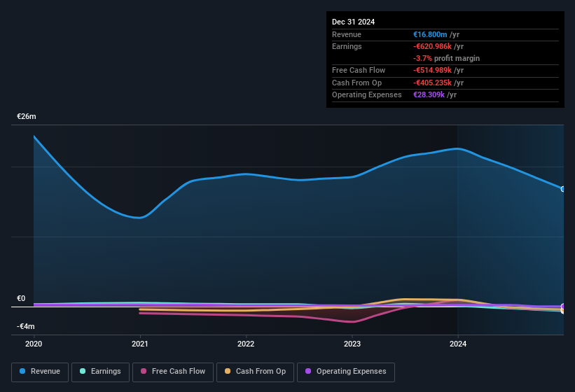Click the -€514.989k free cash flow value
This screenshot has height=392, width=575.
pyautogui.click(x=432, y=70)
